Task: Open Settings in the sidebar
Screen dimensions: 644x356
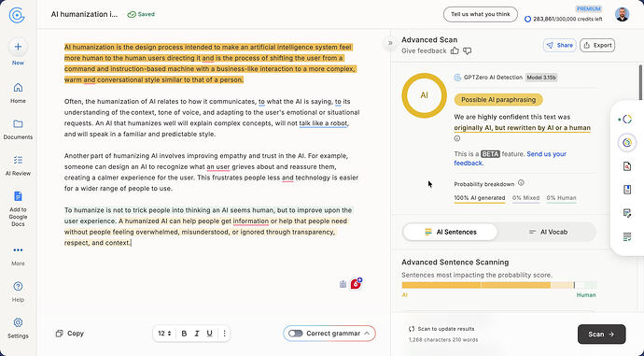Action: (x=18, y=328)
